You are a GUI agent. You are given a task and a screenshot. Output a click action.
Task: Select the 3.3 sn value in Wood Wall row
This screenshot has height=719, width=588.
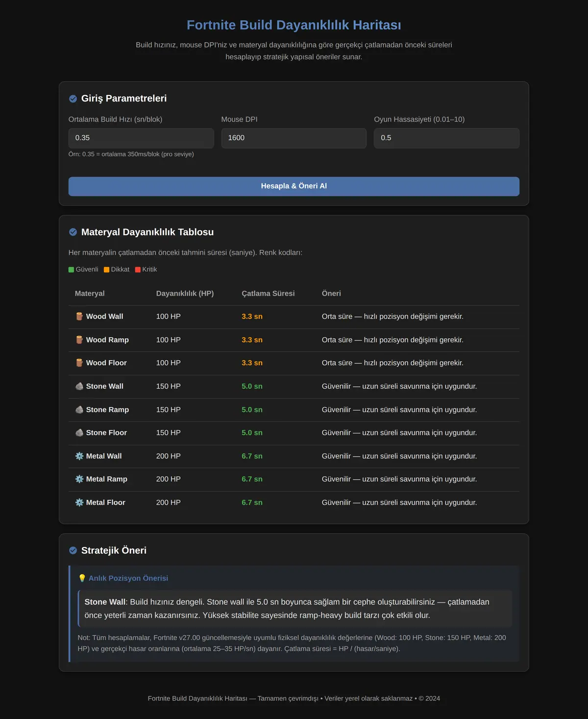(x=252, y=317)
